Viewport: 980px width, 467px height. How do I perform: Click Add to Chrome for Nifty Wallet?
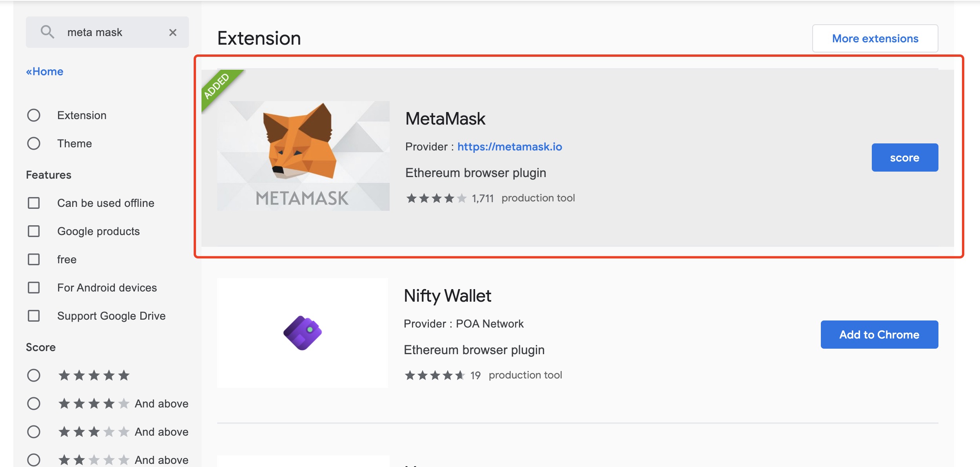(879, 335)
